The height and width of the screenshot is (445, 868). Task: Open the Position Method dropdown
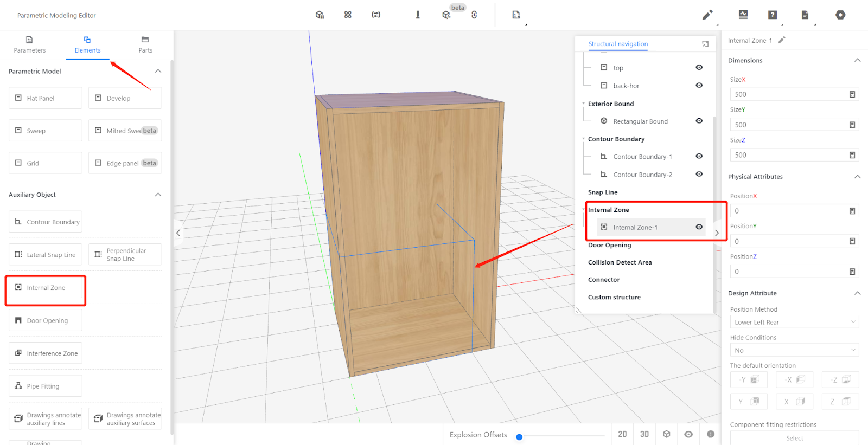click(794, 322)
